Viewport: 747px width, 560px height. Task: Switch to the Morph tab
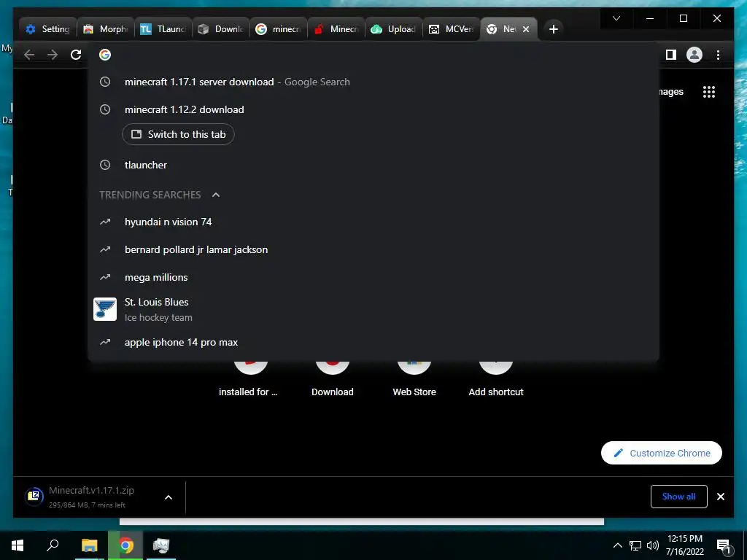106,29
